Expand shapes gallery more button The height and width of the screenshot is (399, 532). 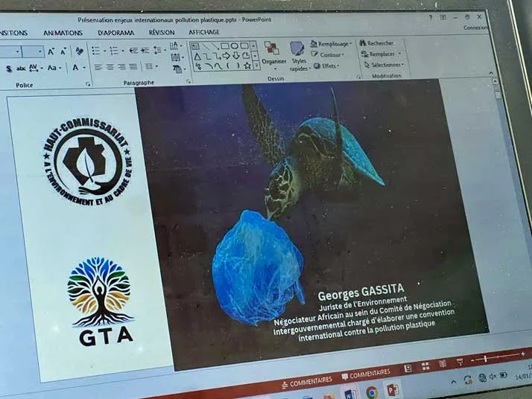[256, 66]
